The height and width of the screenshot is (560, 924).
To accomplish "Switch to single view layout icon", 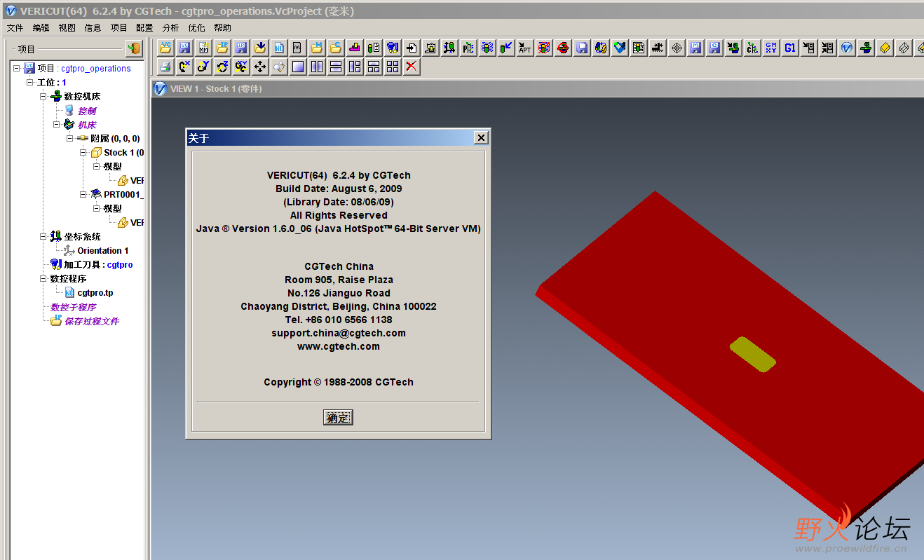I will [x=298, y=67].
